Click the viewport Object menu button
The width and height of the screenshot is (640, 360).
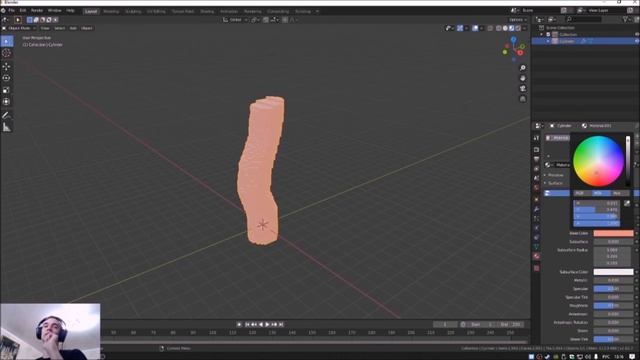click(x=87, y=28)
